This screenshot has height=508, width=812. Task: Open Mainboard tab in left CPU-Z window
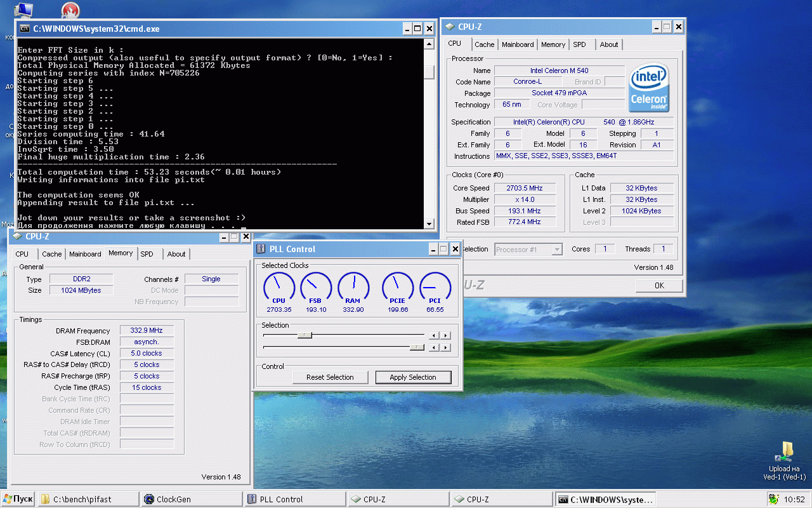point(85,254)
